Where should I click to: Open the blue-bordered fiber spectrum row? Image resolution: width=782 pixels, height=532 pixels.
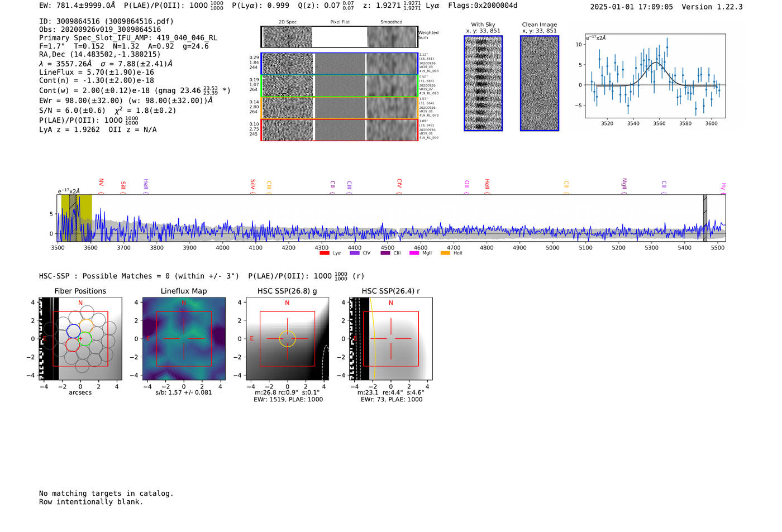click(339, 64)
